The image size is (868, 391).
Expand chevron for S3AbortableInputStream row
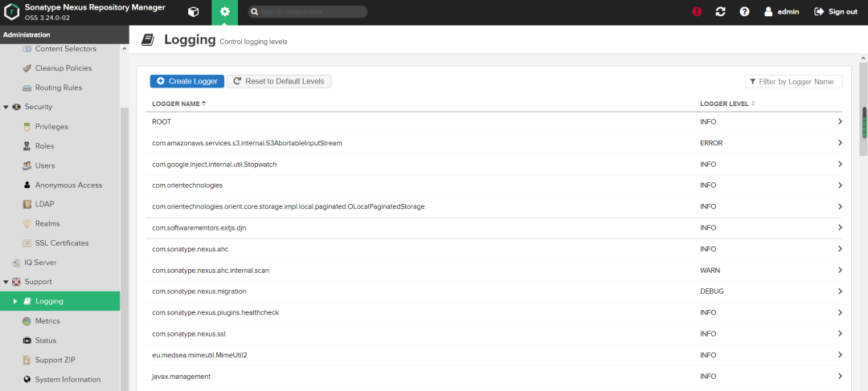click(840, 143)
